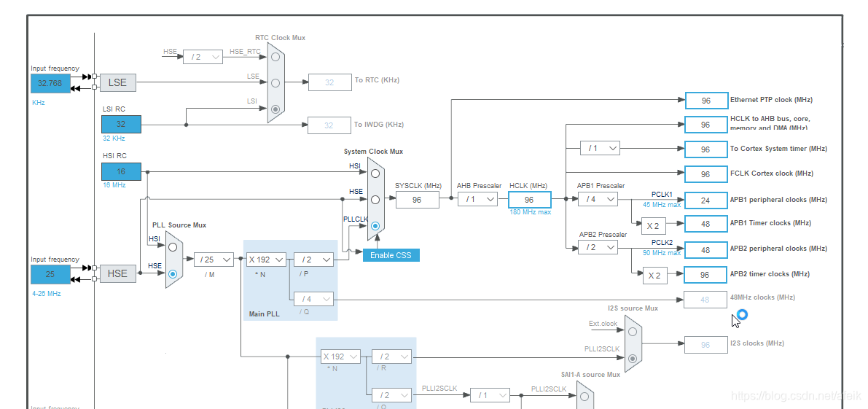Select HSE in System Clock Mux
This screenshot has width=868, height=409.
click(376, 199)
